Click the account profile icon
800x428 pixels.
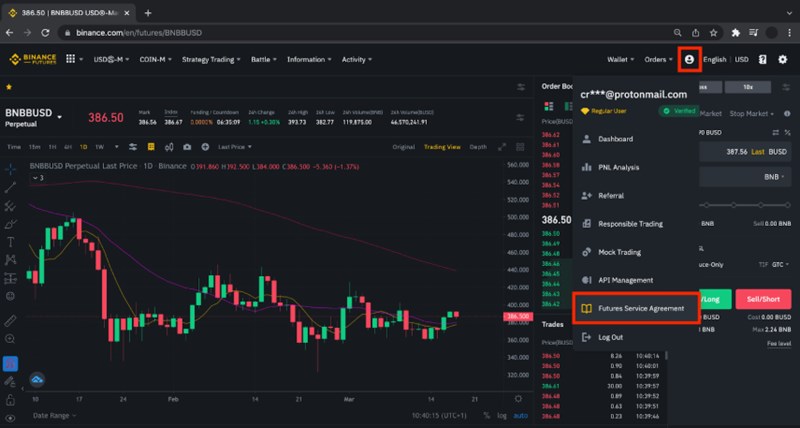tap(689, 59)
